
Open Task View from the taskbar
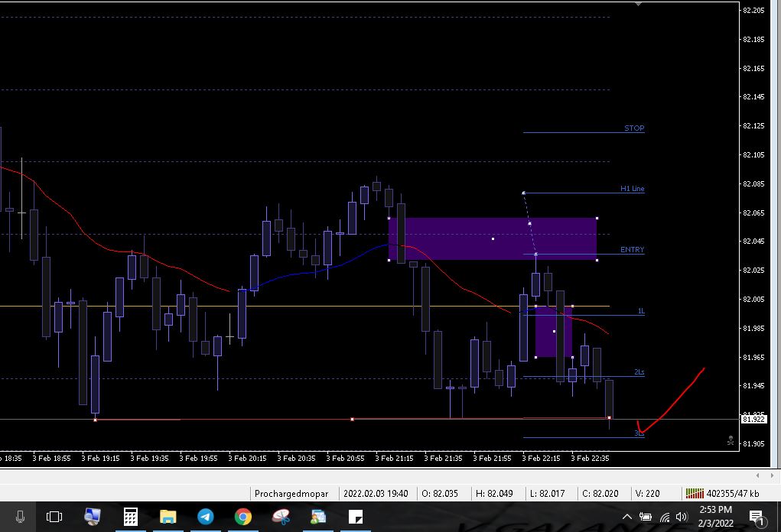pos(54,517)
